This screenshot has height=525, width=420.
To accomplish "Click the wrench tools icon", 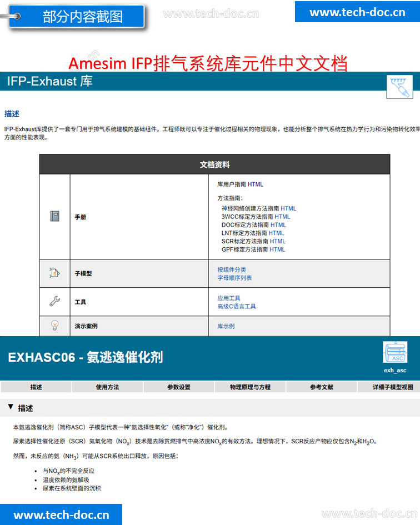I will pos(54,301).
